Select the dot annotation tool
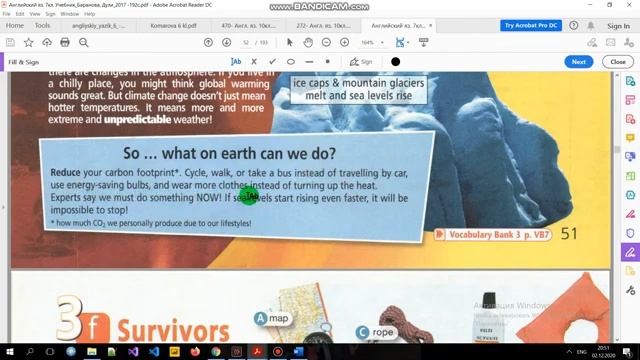The height and width of the screenshot is (360, 640). pyautogui.click(x=327, y=62)
